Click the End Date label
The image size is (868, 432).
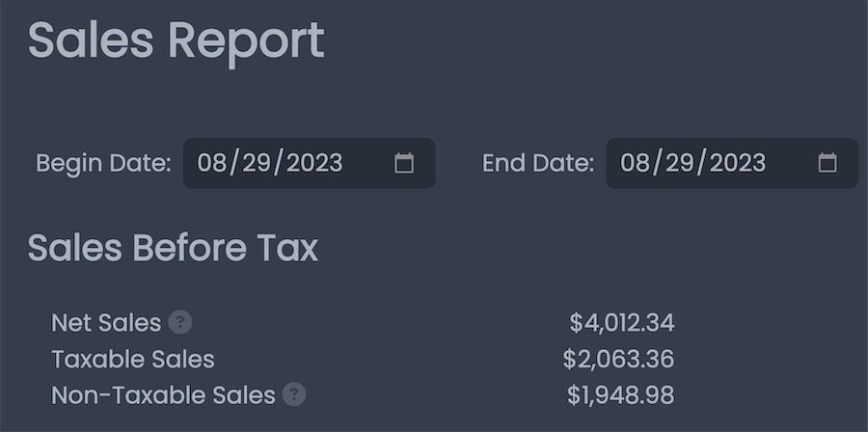pyautogui.click(x=538, y=163)
